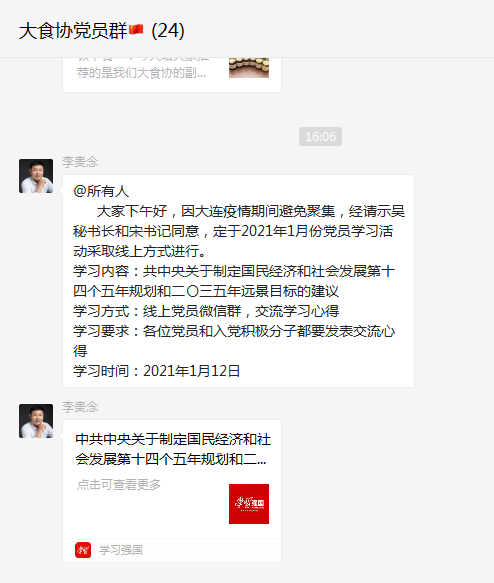494x583 pixels.
Task: Click the member count (24) in title
Action: [x=168, y=31]
